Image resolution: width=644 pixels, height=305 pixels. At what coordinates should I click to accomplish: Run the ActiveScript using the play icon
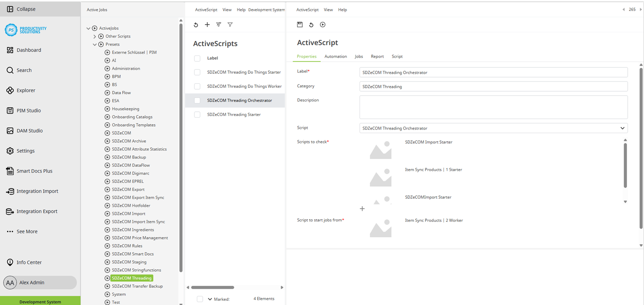pos(322,24)
